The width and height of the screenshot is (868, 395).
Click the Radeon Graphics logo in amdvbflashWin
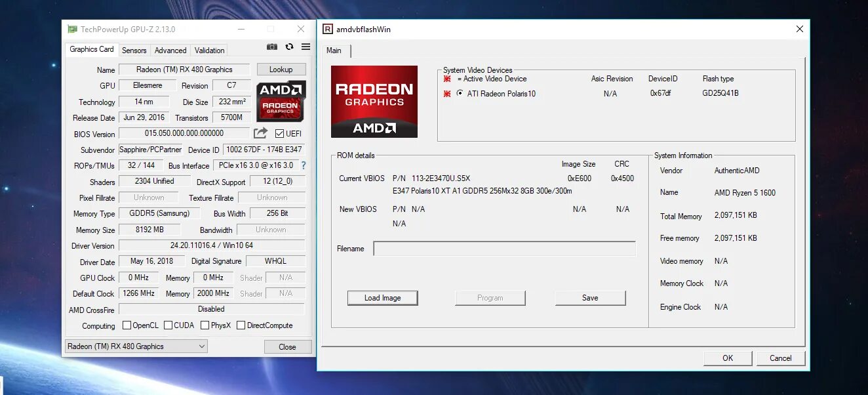point(374,102)
